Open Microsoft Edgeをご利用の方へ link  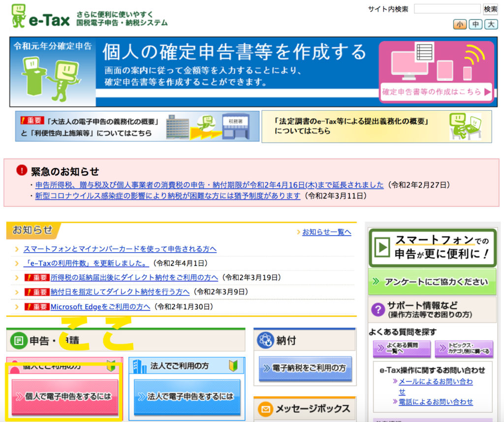100,307
